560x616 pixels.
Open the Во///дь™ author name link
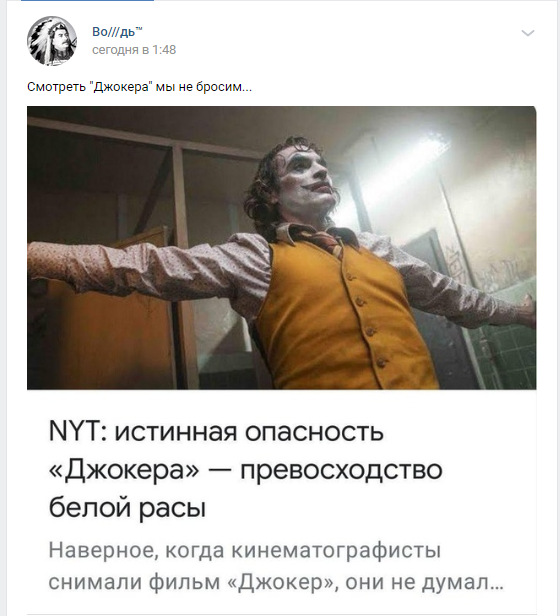click(x=117, y=31)
